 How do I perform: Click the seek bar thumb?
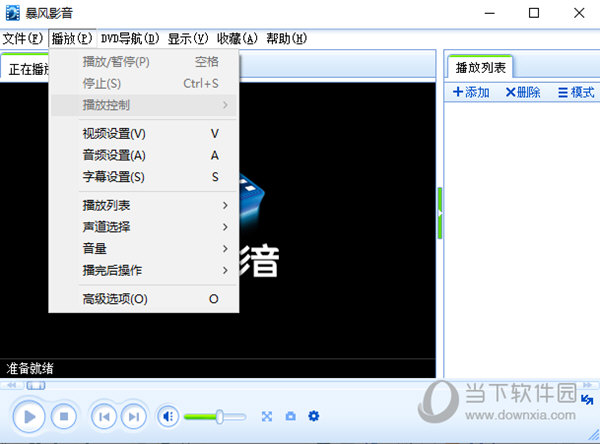pos(36,385)
